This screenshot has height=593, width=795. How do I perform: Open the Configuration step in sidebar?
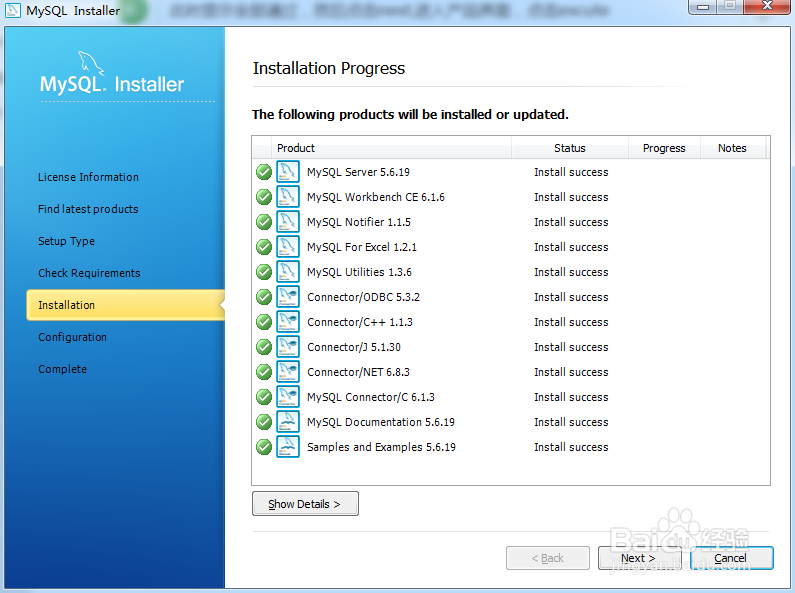coord(73,337)
